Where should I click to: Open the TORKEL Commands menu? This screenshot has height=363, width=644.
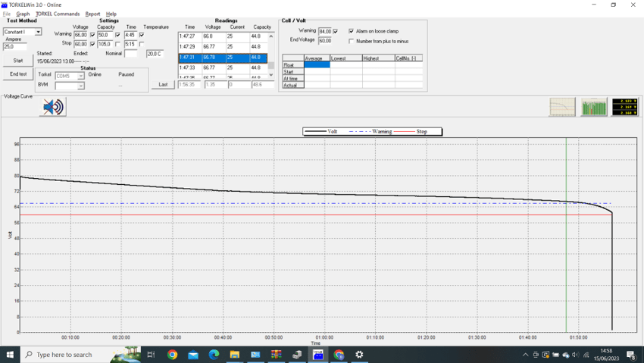click(58, 14)
